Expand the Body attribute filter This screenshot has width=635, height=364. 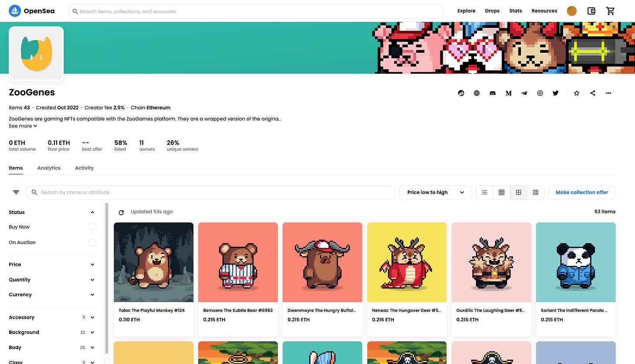point(52,347)
